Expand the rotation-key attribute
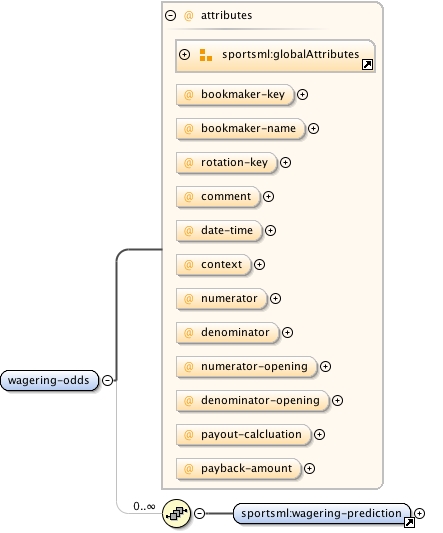This screenshot has width=443, height=533. pyautogui.click(x=285, y=162)
